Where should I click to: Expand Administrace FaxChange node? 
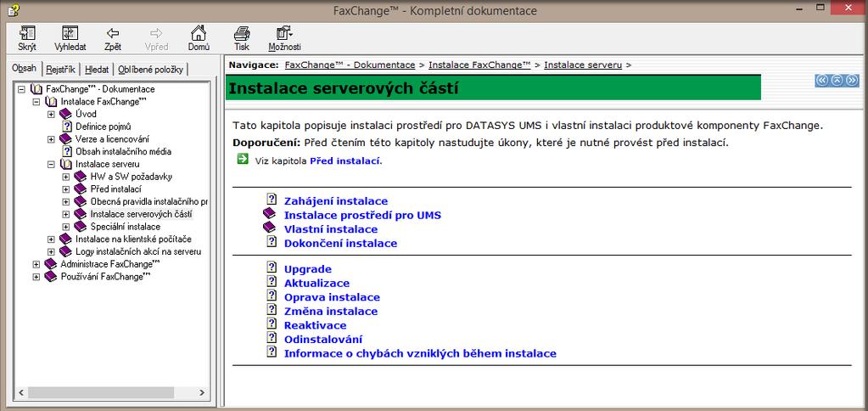click(36, 264)
